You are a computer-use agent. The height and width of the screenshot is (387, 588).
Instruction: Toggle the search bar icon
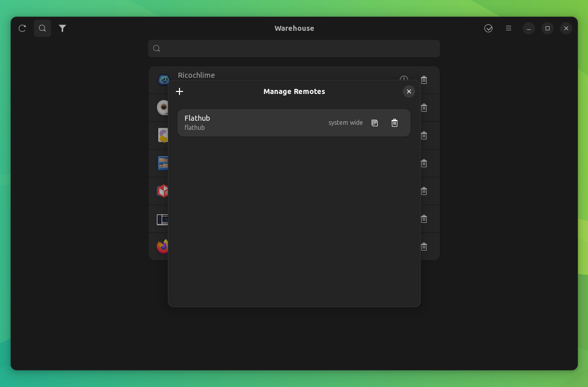[42, 28]
